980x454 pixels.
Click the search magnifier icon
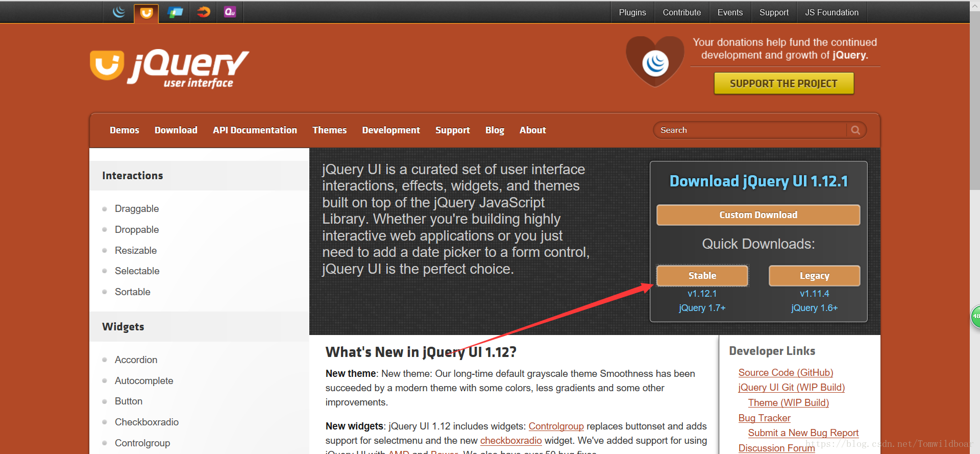(x=855, y=130)
